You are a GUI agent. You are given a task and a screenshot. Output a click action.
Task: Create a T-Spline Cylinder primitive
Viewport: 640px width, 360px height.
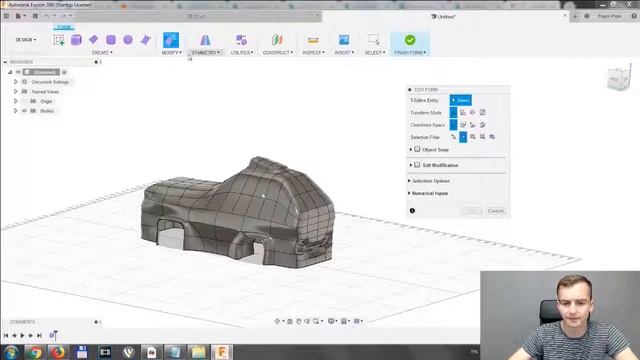111,40
